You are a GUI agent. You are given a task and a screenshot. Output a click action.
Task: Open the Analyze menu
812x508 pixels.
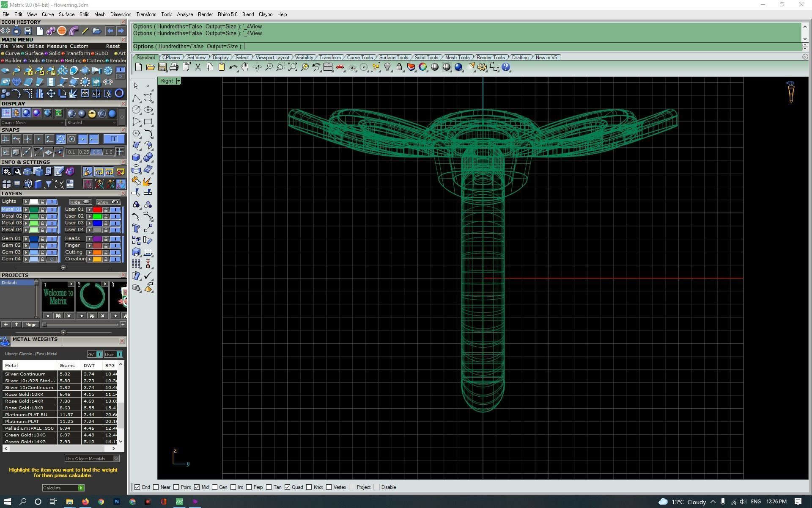[184, 14]
